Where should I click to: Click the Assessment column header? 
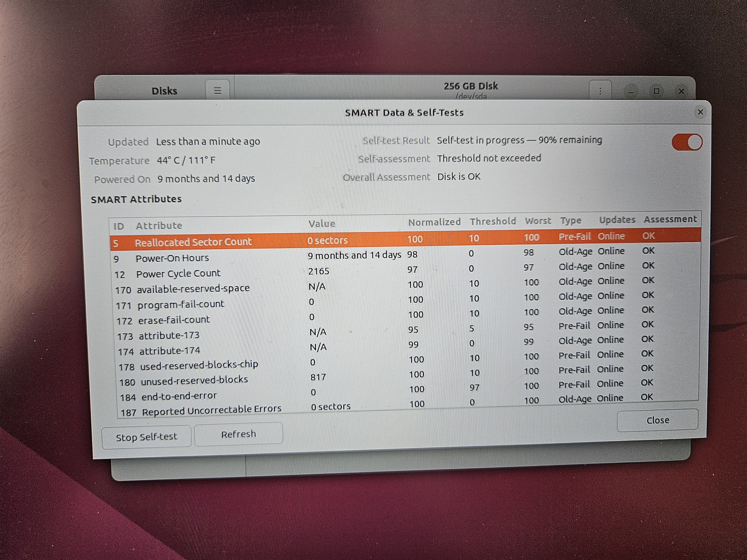click(670, 219)
